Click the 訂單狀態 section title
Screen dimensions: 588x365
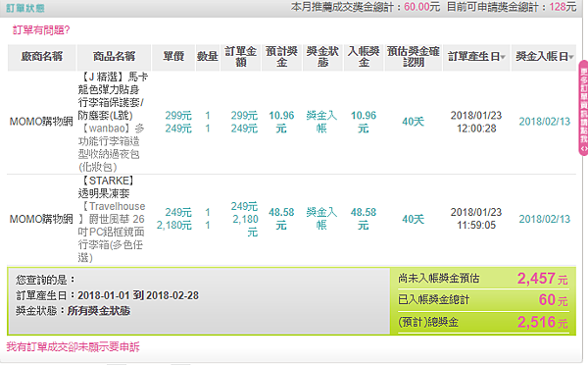tap(25, 8)
